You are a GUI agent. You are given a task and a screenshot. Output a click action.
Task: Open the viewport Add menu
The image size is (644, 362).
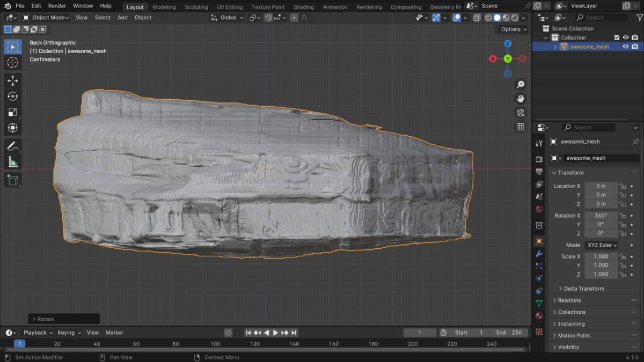click(x=122, y=18)
